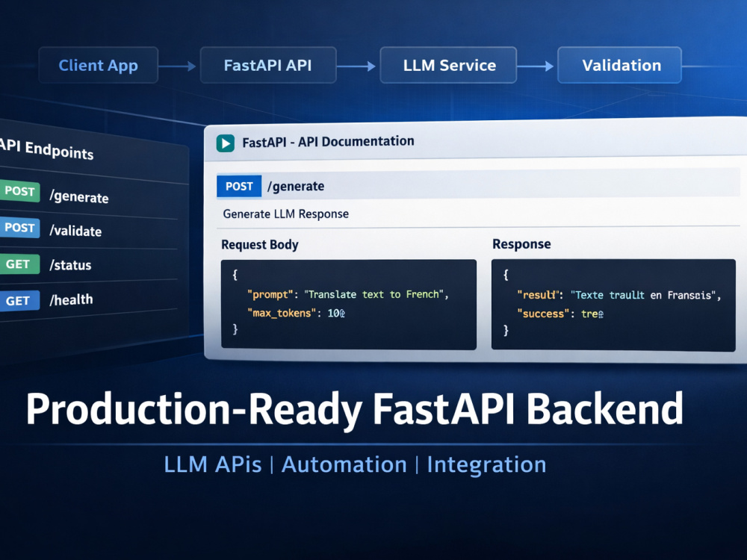This screenshot has height=560, width=747.
Task: Click the Response code block
Action: point(613,305)
